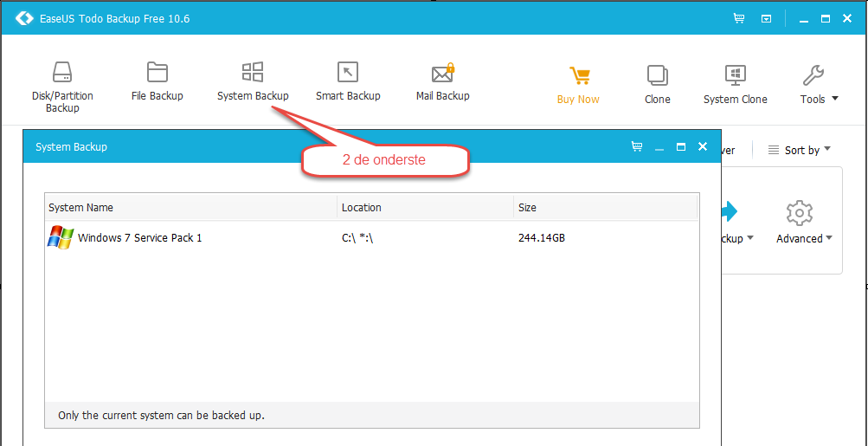Close the System Backup dialog

(x=703, y=146)
